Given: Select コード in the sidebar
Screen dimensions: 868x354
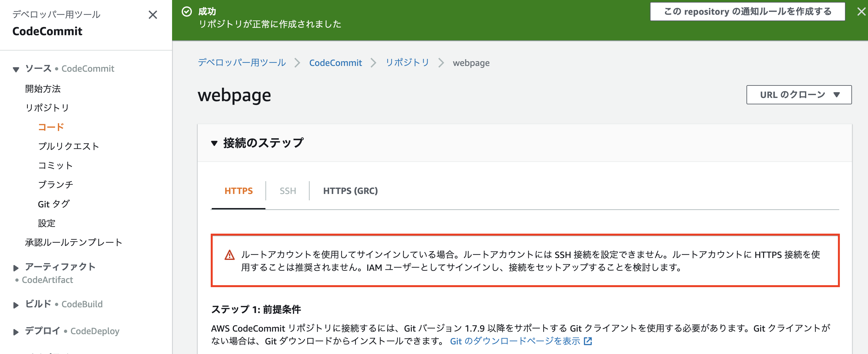Looking at the screenshot, I should pos(51,127).
